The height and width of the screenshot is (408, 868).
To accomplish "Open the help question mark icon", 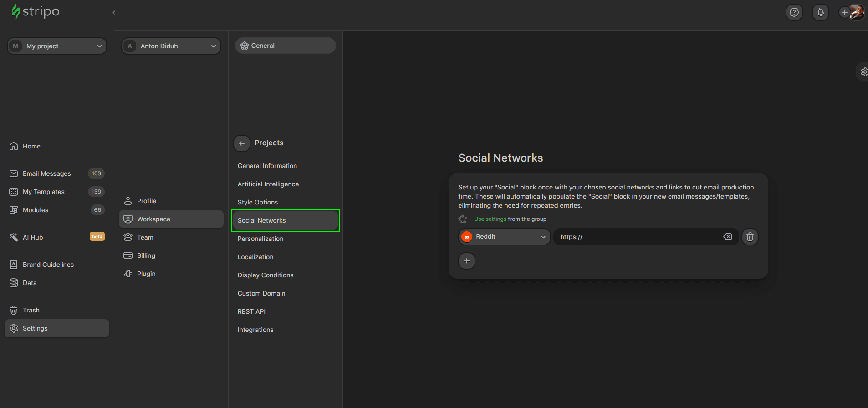I will (794, 12).
